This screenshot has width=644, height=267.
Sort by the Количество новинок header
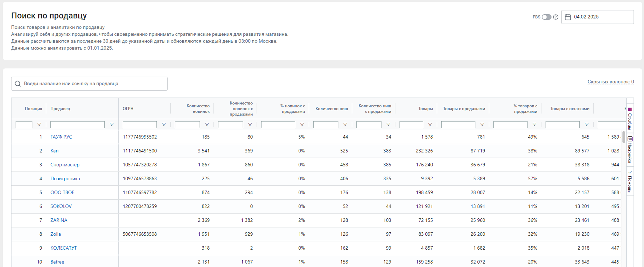[198, 109]
